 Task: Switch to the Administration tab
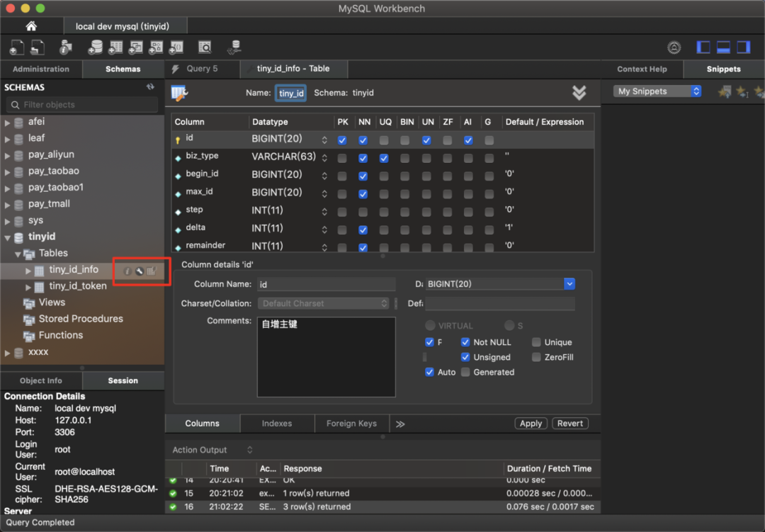(41, 69)
